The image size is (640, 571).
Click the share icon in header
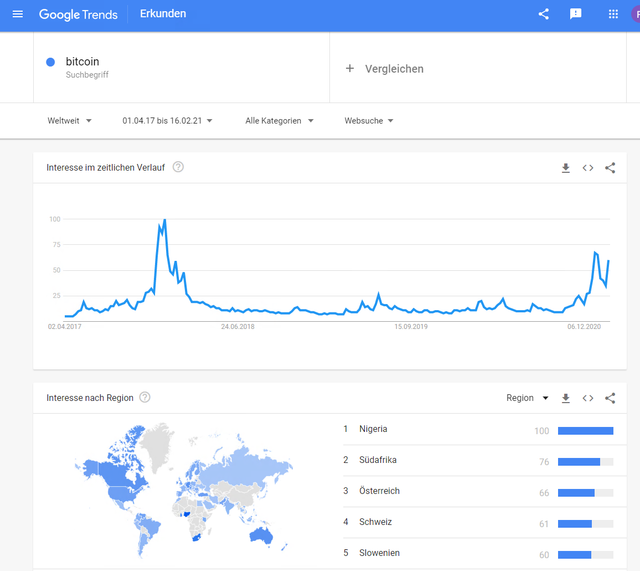543,14
